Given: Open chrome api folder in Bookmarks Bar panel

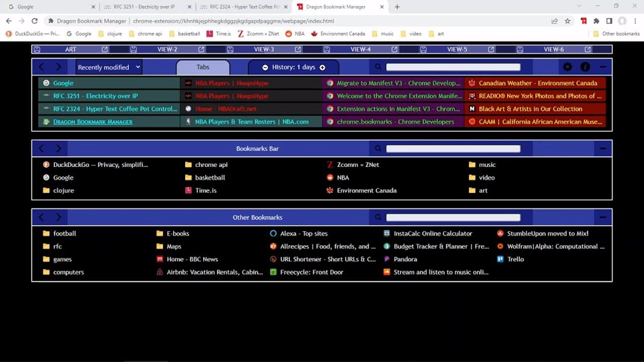Looking at the screenshot, I should [x=206, y=164].
